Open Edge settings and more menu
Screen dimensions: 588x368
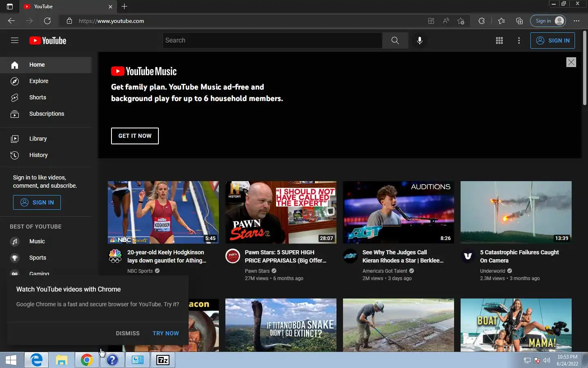tap(576, 21)
